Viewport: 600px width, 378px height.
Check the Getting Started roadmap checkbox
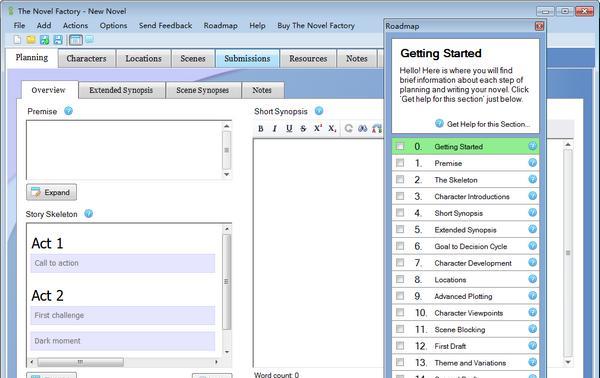(x=400, y=146)
